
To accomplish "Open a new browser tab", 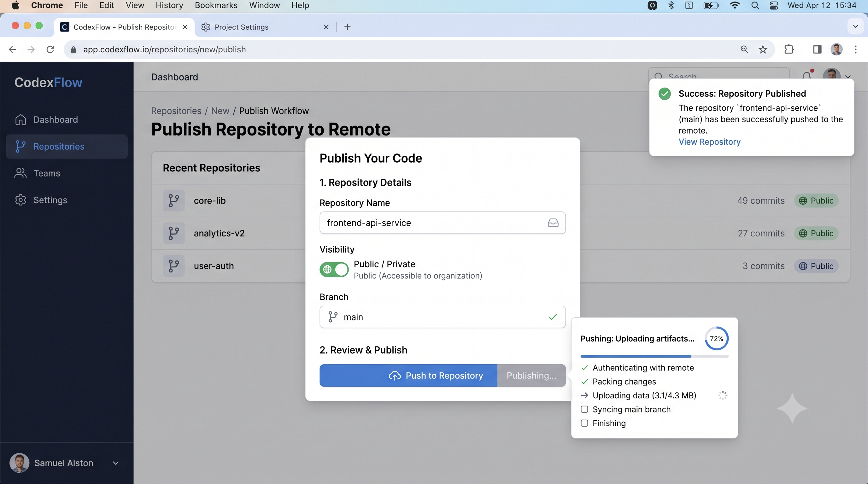I will (347, 27).
